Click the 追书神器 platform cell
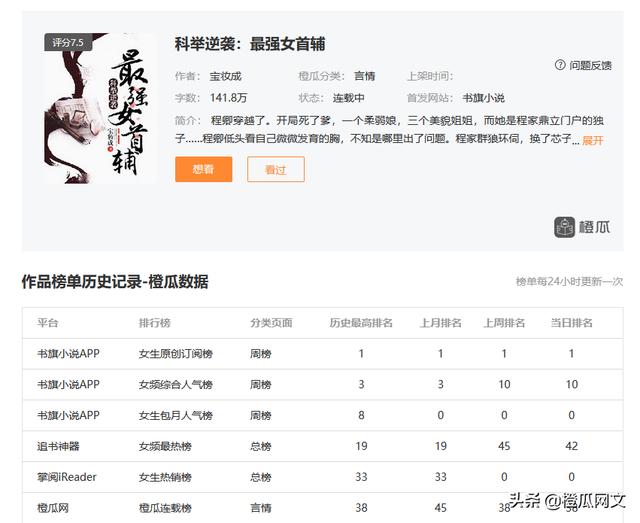This screenshot has width=640, height=523. click(x=58, y=446)
